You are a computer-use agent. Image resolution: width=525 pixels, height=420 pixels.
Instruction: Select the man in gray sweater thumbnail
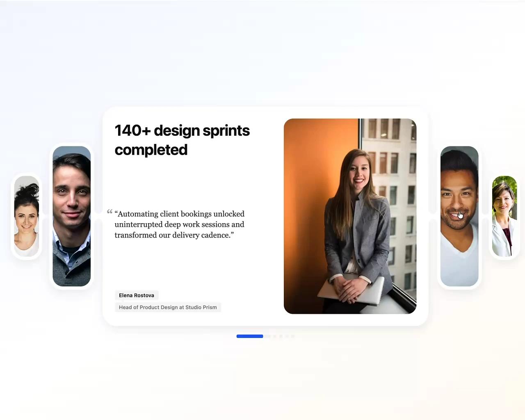[72, 216]
